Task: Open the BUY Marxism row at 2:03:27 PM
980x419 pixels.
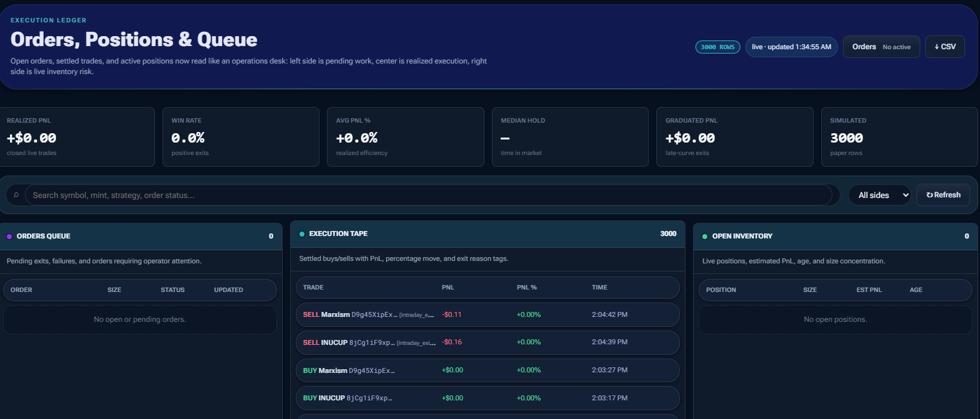Action: (x=488, y=370)
